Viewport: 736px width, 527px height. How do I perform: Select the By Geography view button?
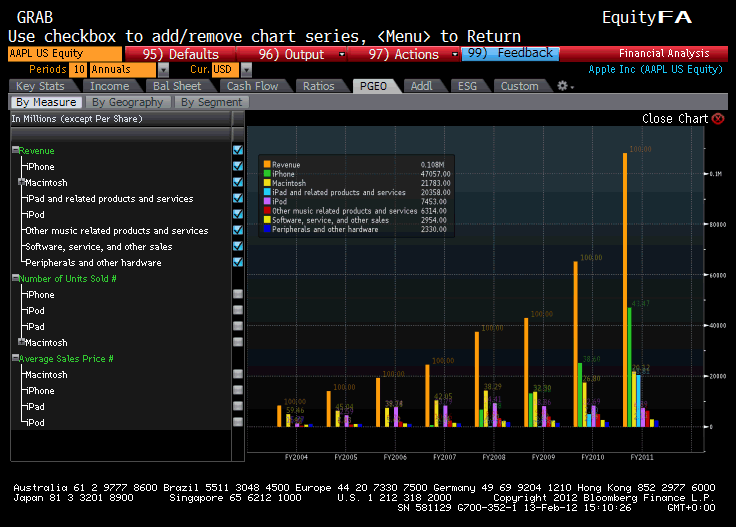coord(127,102)
